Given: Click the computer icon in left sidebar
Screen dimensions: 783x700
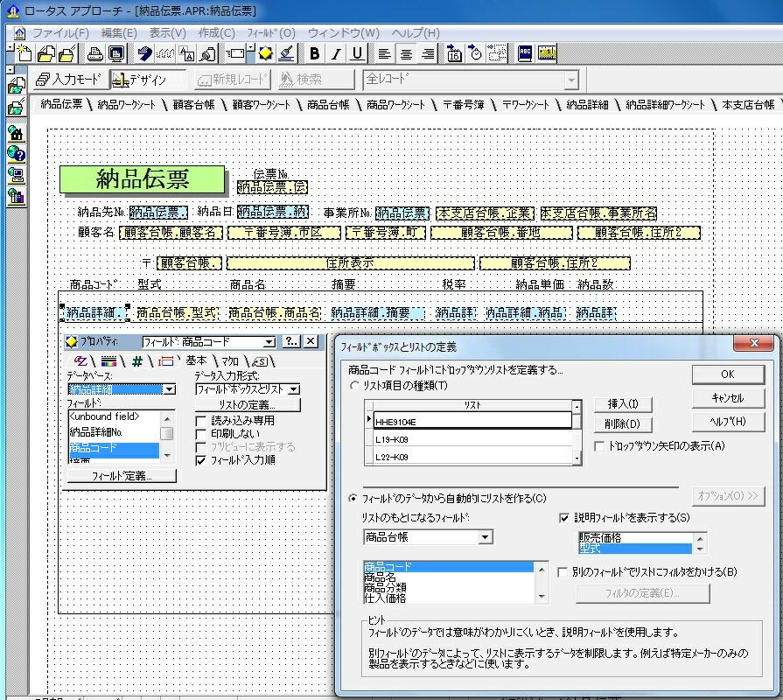Looking at the screenshot, I should [16, 175].
